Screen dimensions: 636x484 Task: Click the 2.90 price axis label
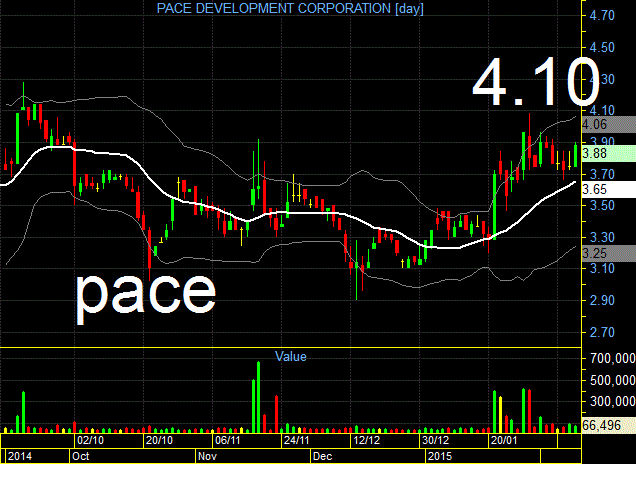pyautogui.click(x=602, y=301)
